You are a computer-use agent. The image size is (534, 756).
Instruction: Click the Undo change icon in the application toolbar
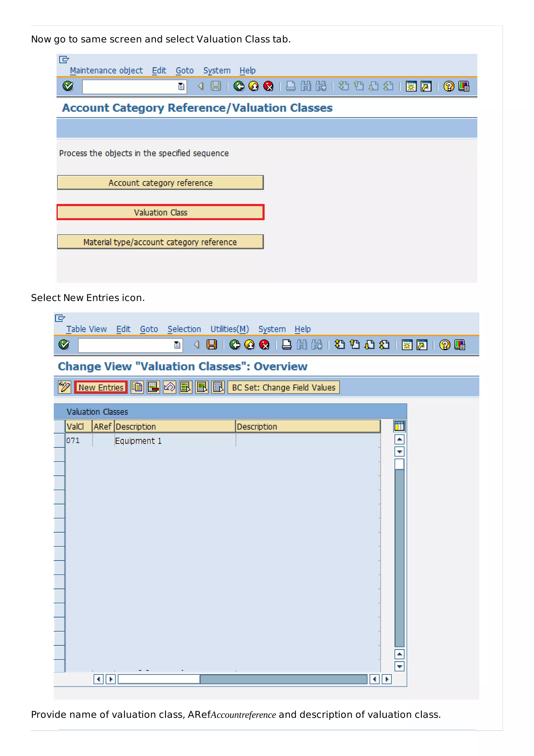point(169,387)
